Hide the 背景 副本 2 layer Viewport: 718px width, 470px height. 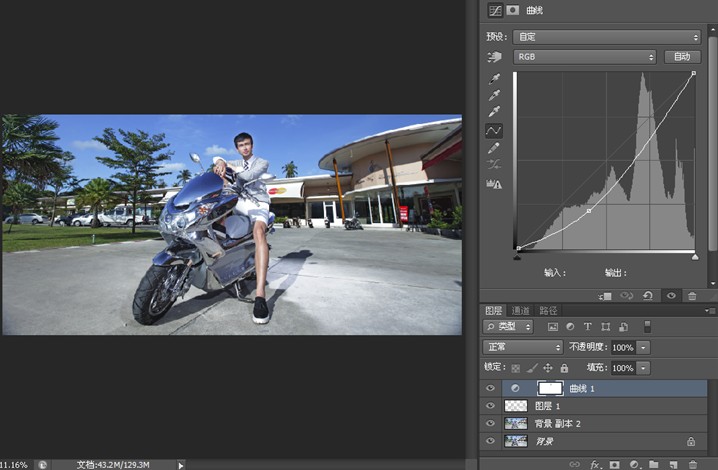[x=490, y=423]
